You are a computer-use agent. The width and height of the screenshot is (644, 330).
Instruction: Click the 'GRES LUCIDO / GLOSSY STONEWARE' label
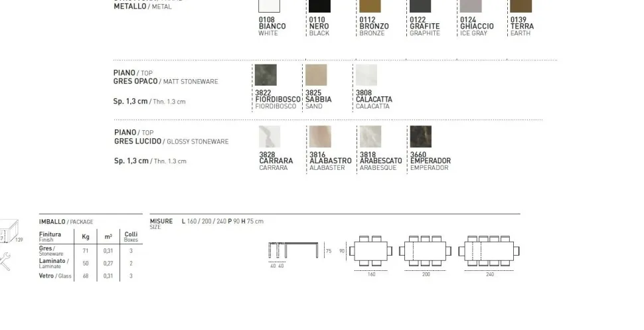click(x=171, y=141)
